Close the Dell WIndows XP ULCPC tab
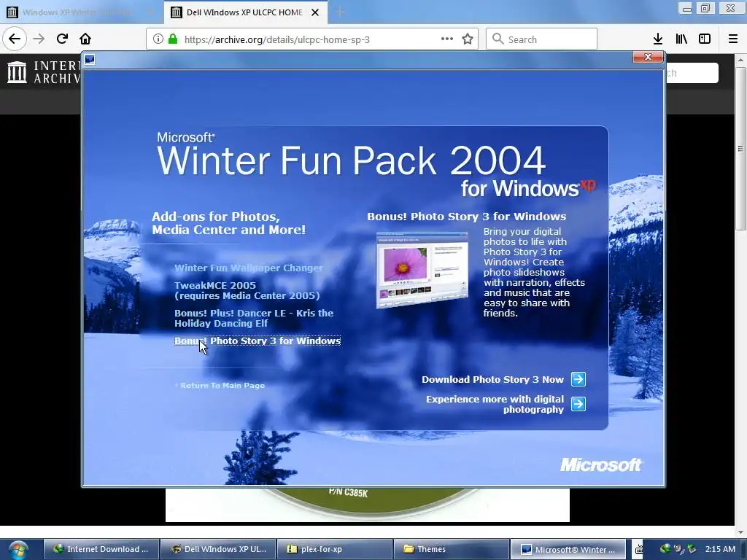The height and width of the screenshot is (560, 747). click(315, 12)
